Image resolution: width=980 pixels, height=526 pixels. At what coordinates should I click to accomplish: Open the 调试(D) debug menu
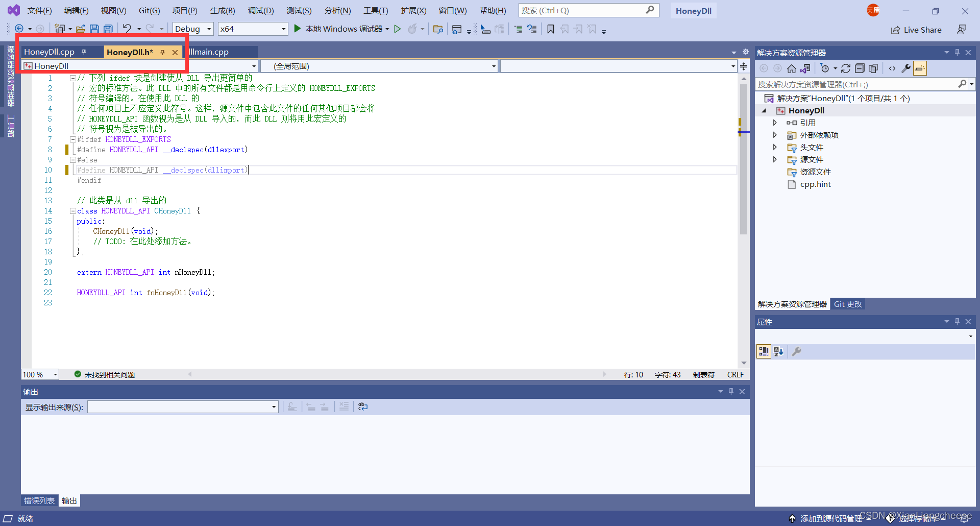(x=261, y=11)
